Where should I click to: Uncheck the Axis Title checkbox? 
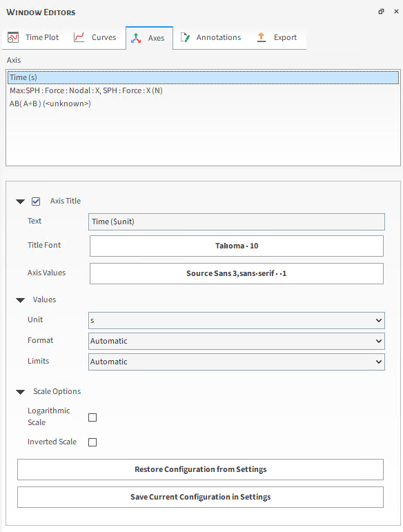(x=36, y=201)
